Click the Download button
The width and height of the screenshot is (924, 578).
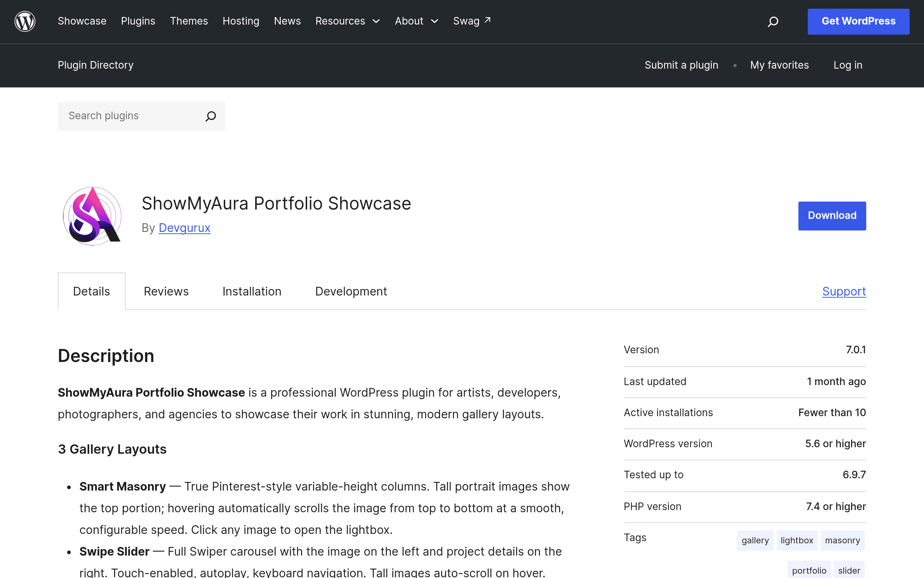(x=832, y=216)
